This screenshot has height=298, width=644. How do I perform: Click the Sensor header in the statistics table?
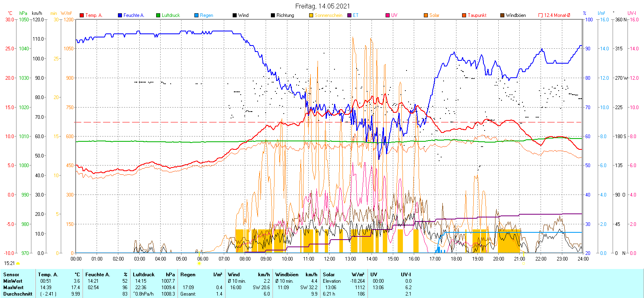[x=11, y=275]
